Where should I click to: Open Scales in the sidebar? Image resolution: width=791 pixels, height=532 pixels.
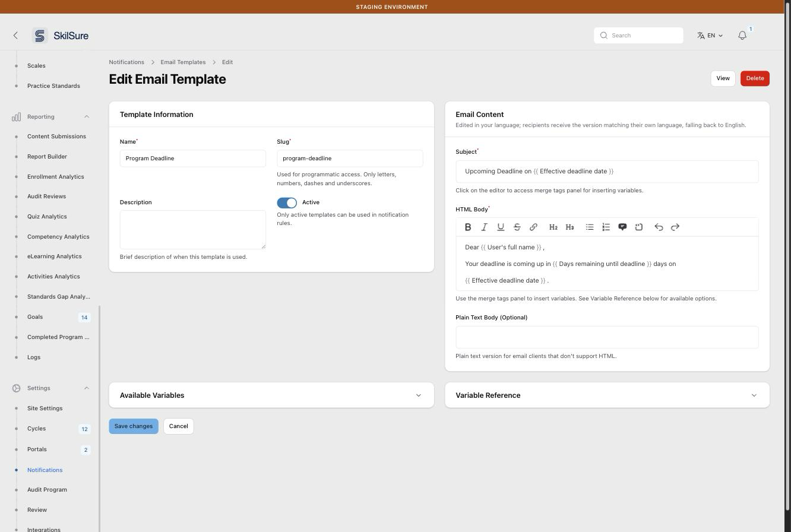click(x=36, y=66)
